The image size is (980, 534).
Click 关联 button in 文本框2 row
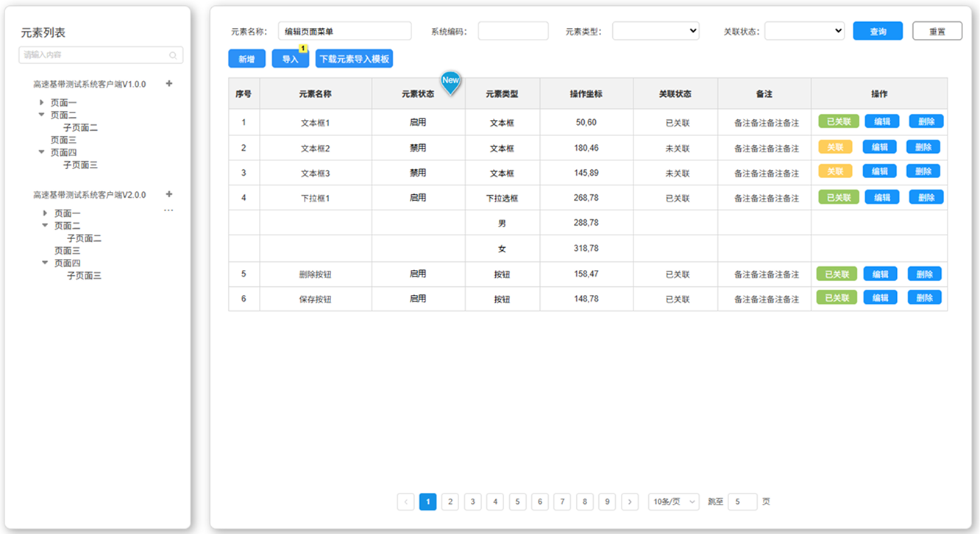pos(835,147)
